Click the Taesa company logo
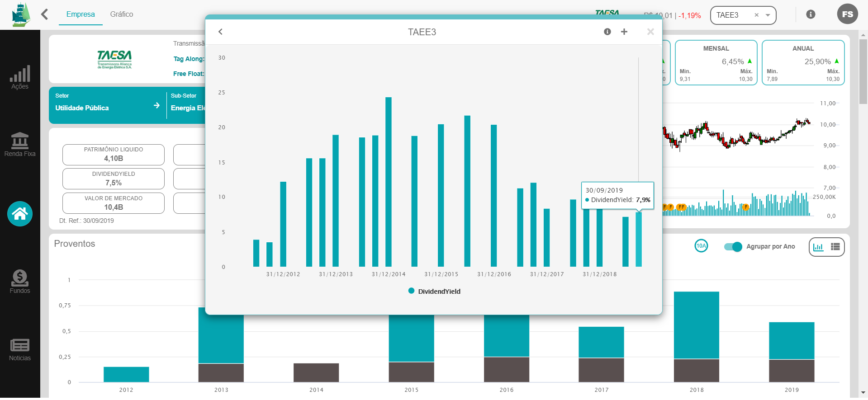Screen dimensions: 868x400 [x=114, y=59]
